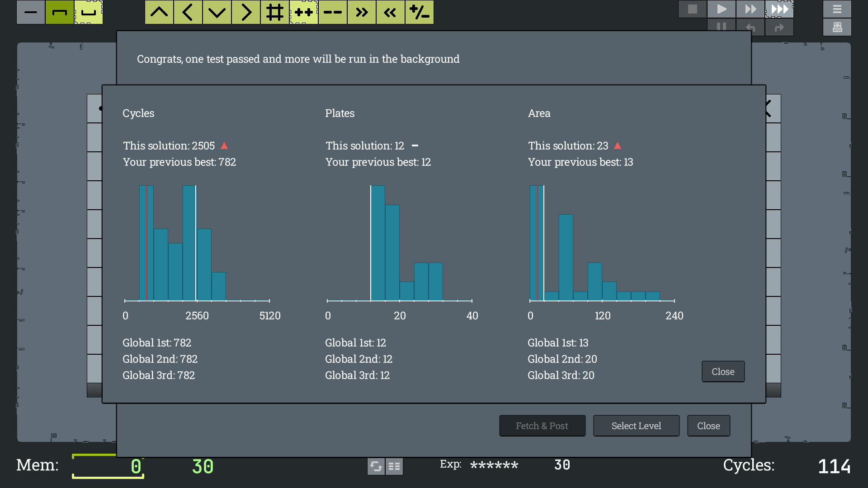Open the hamburger menu at top right

click(837, 9)
